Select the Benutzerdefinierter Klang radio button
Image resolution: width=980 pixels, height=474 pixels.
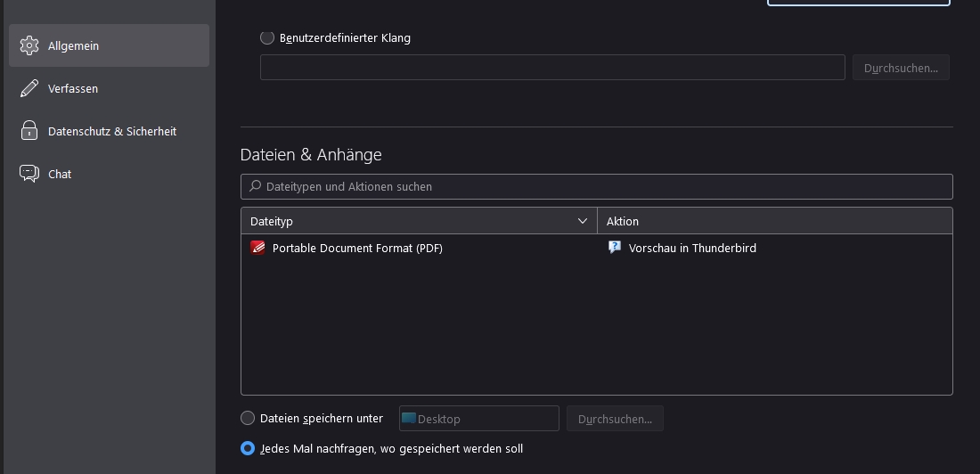point(267,37)
